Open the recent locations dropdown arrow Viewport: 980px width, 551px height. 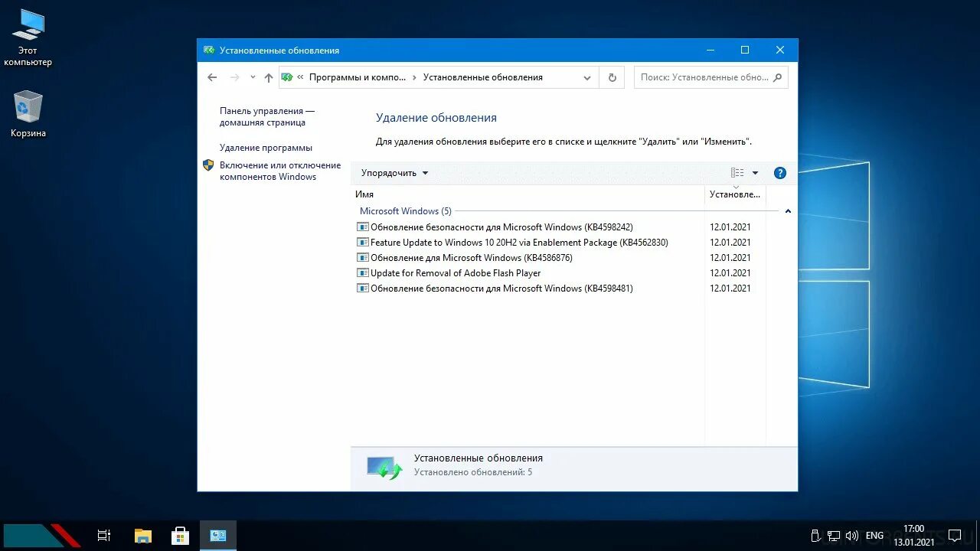tap(253, 77)
